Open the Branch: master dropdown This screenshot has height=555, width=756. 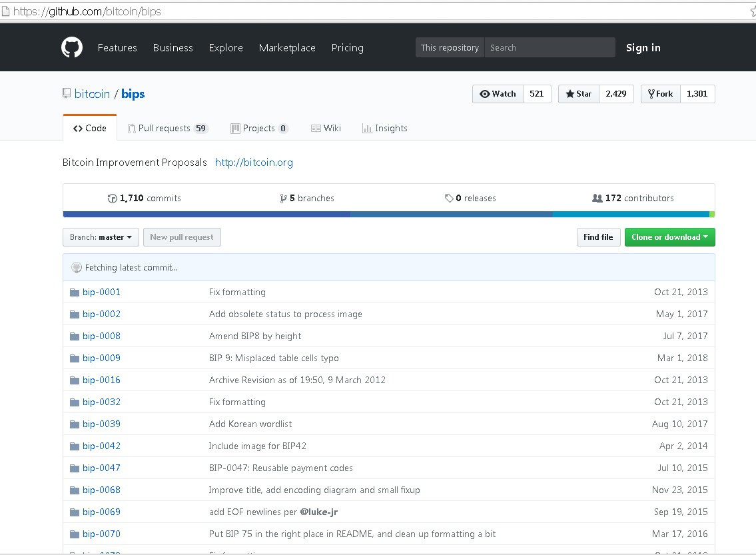[x=101, y=237]
